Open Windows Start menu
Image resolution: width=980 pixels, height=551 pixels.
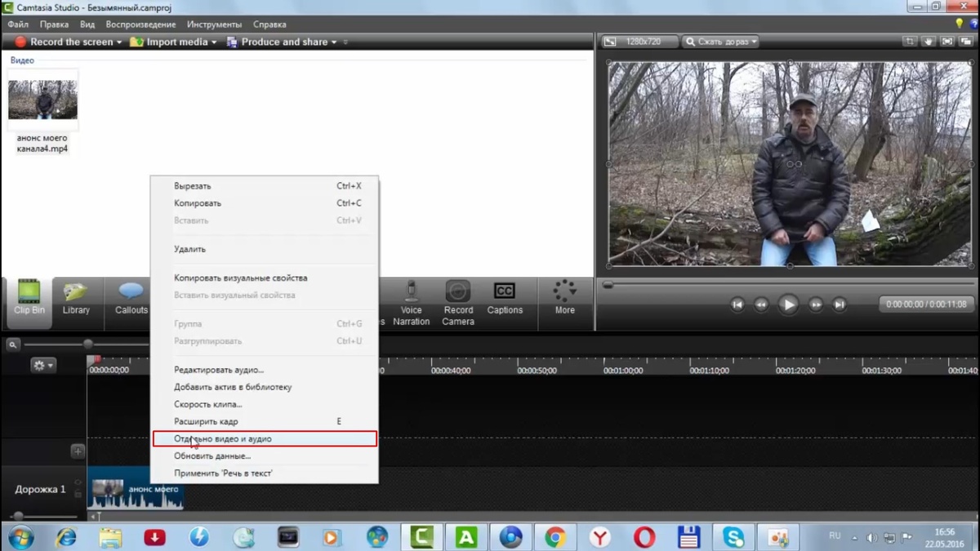pyautogui.click(x=20, y=537)
